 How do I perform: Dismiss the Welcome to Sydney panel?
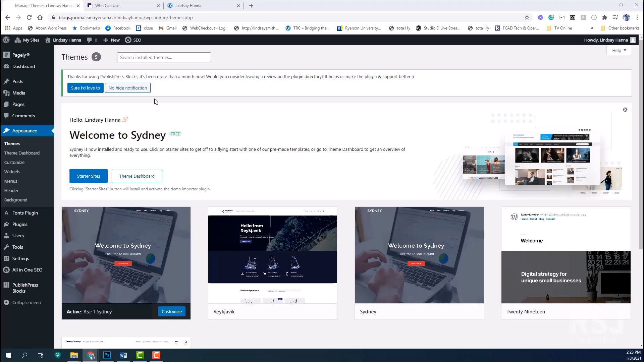(x=625, y=110)
